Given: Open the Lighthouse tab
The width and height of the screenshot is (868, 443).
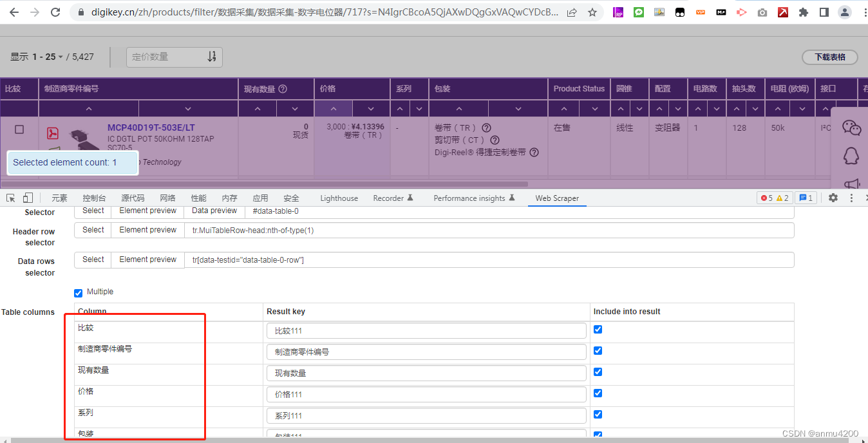Looking at the screenshot, I should click(x=339, y=198).
